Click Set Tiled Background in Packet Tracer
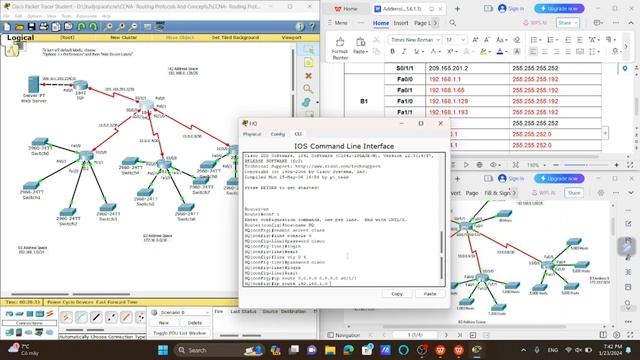The image size is (640, 360). [235, 38]
